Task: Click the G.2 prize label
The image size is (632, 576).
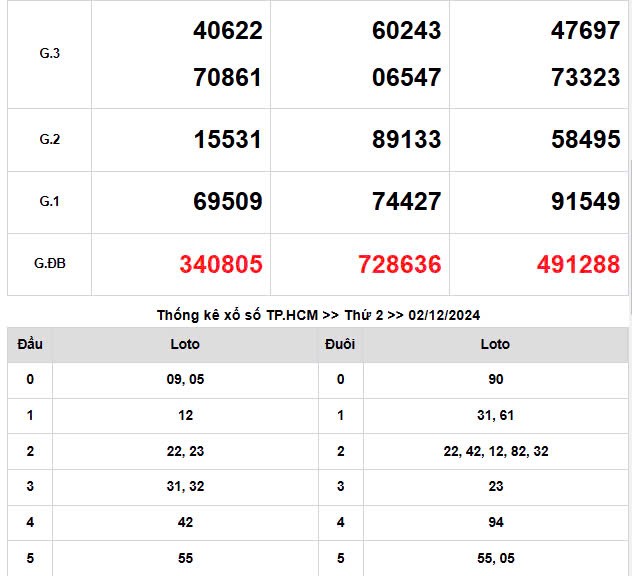Action: pyautogui.click(x=50, y=139)
